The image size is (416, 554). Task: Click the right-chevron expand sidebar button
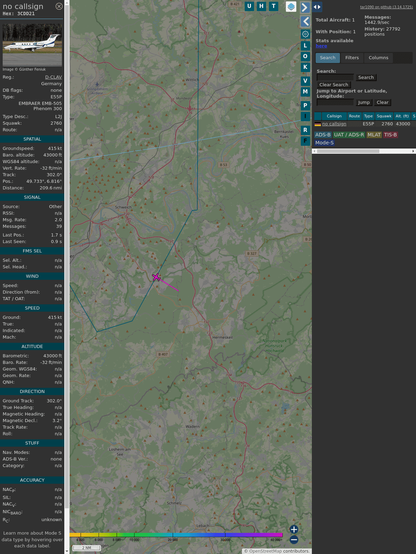305,7
